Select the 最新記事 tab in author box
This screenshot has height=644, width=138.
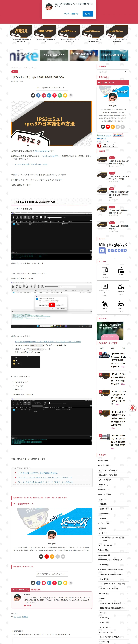click(35, 590)
